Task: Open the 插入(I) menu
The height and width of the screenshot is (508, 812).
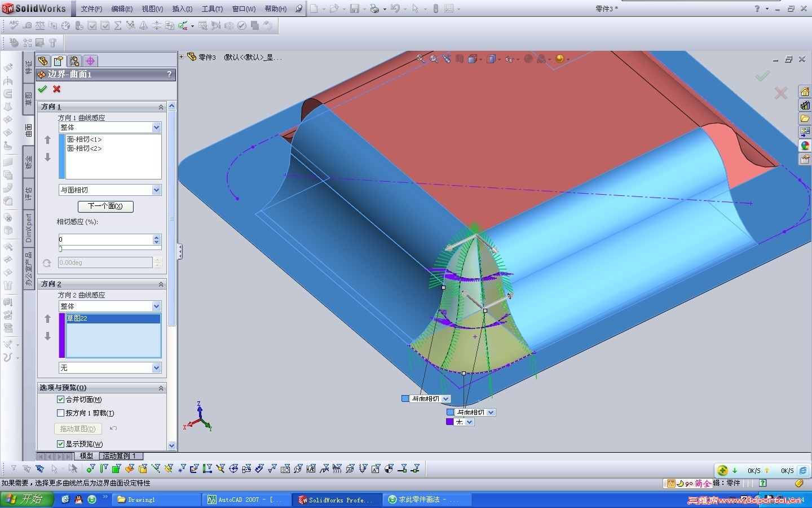Action: (182, 9)
